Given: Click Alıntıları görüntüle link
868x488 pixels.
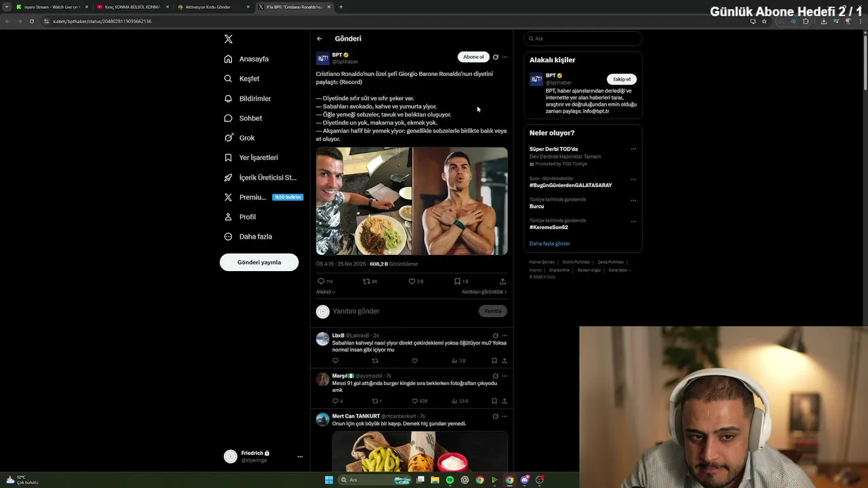Looking at the screenshot, I should click(484, 292).
